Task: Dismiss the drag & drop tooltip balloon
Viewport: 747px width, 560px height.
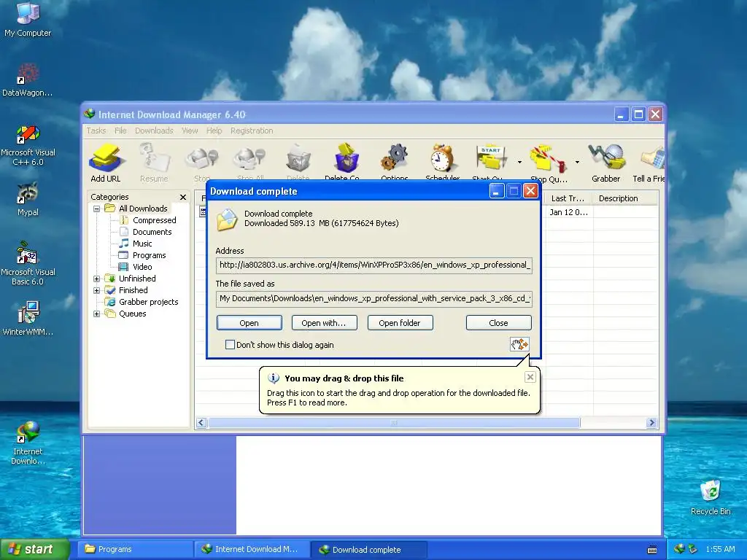Action: pyautogui.click(x=530, y=378)
